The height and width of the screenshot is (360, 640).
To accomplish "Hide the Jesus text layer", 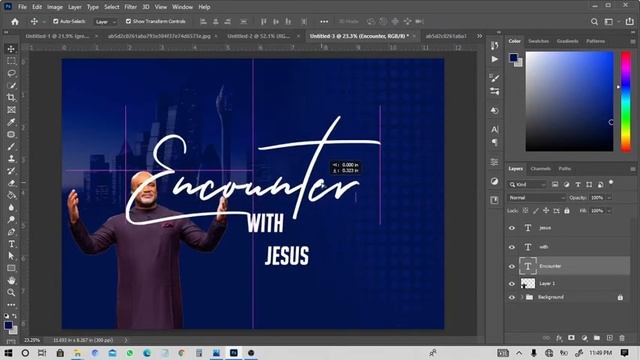I will pos(512,228).
